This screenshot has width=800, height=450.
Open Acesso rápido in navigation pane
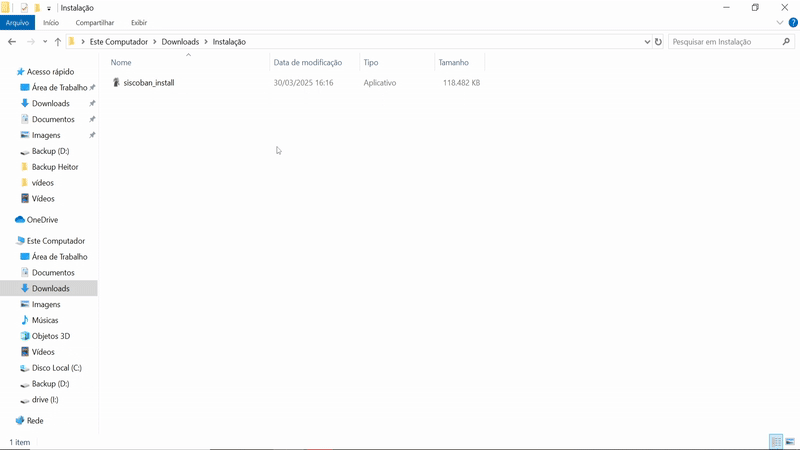pos(51,72)
